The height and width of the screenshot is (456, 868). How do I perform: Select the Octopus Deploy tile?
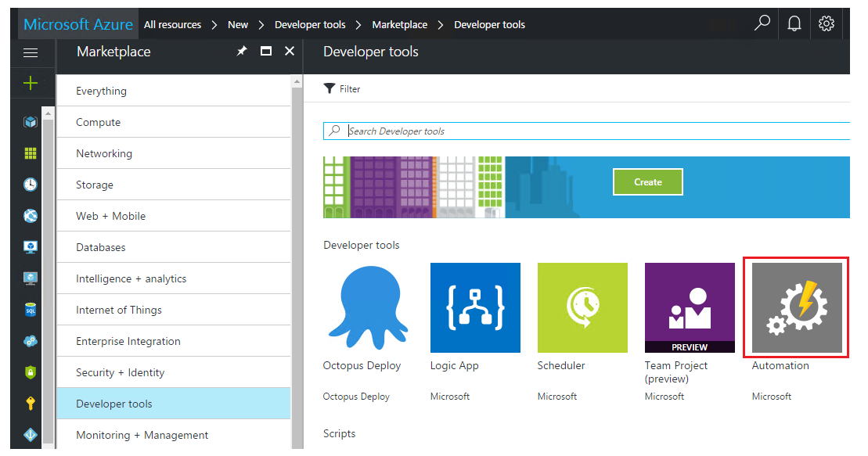(x=368, y=307)
